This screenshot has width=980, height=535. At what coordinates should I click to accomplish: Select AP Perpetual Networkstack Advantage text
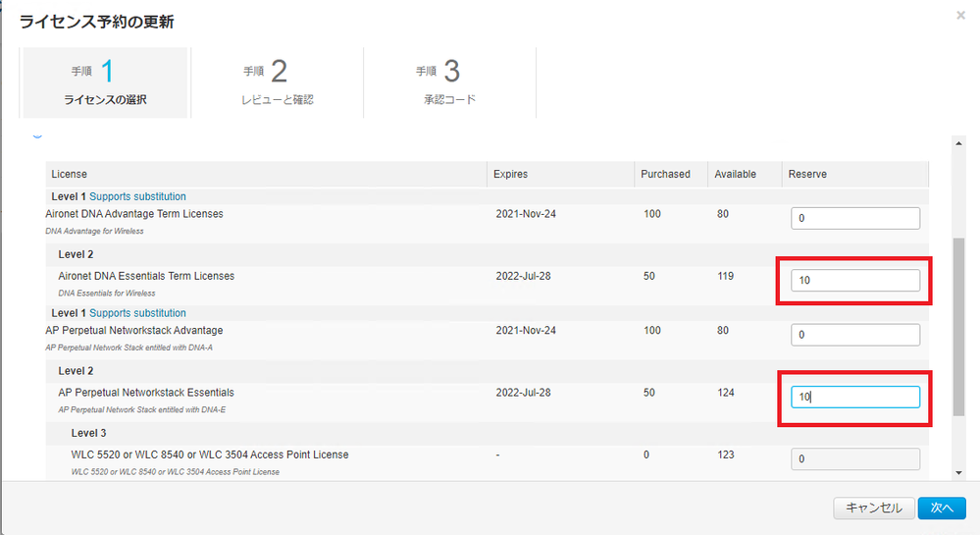click(134, 331)
